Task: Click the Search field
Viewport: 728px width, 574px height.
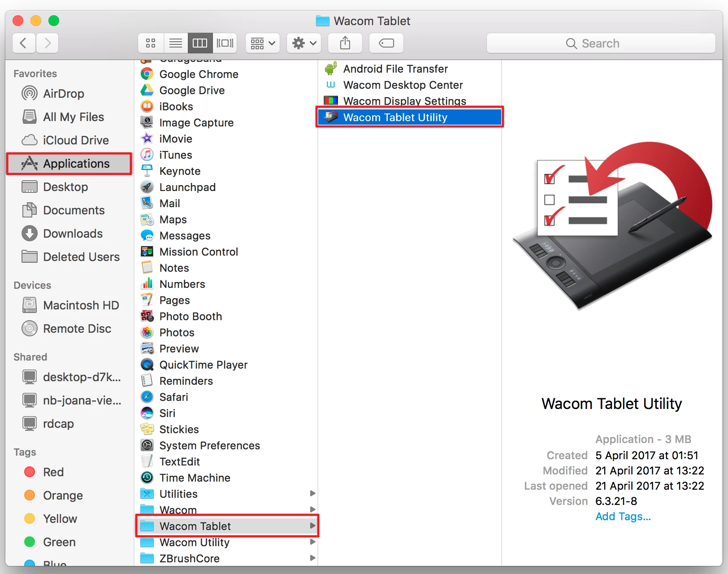Action: pos(601,43)
